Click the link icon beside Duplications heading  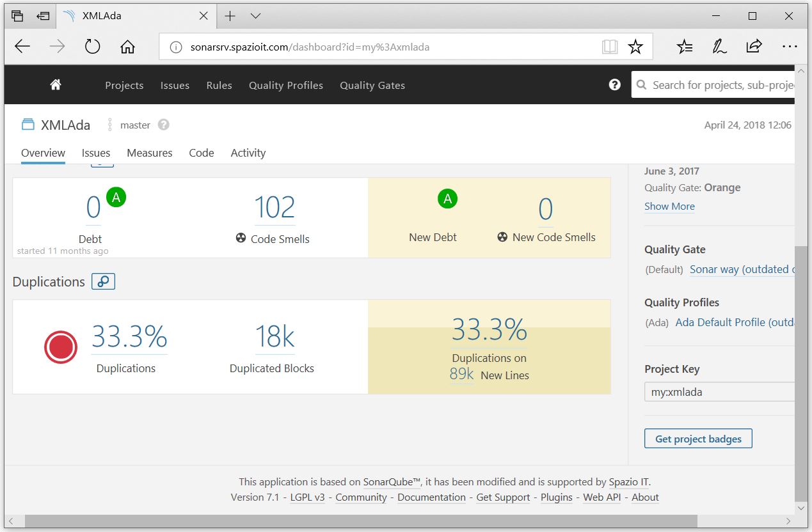pyautogui.click(x=103, y=281)
